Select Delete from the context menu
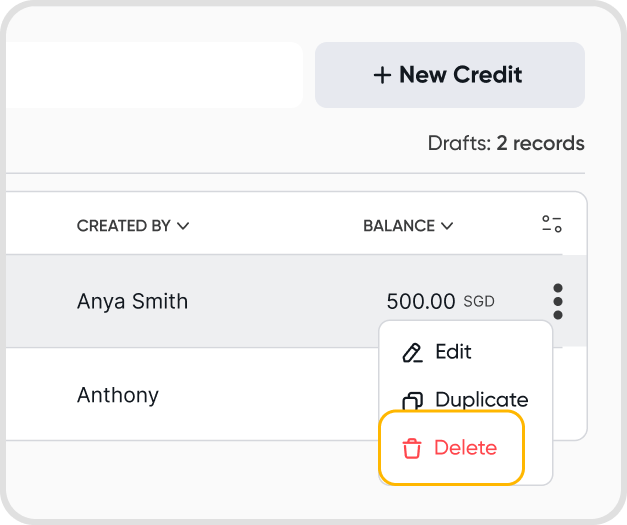Viewport: 627px width, 525px height. pyautogui.click(x=465, y=448)
